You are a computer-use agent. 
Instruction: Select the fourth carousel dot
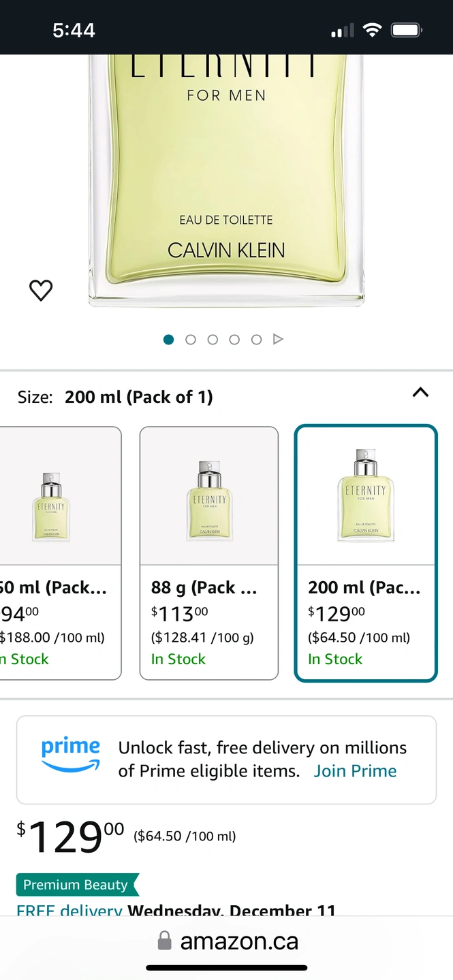point(234,340)
